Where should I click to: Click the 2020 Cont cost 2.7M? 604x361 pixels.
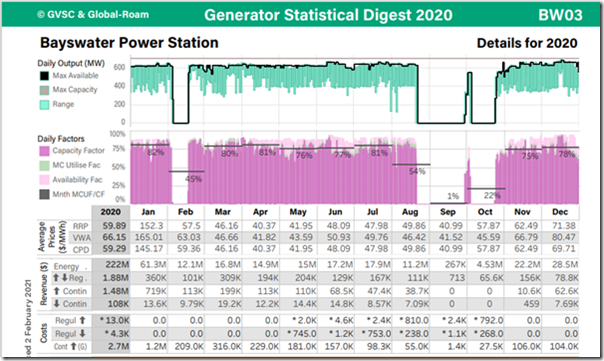[x=118, y=346]
